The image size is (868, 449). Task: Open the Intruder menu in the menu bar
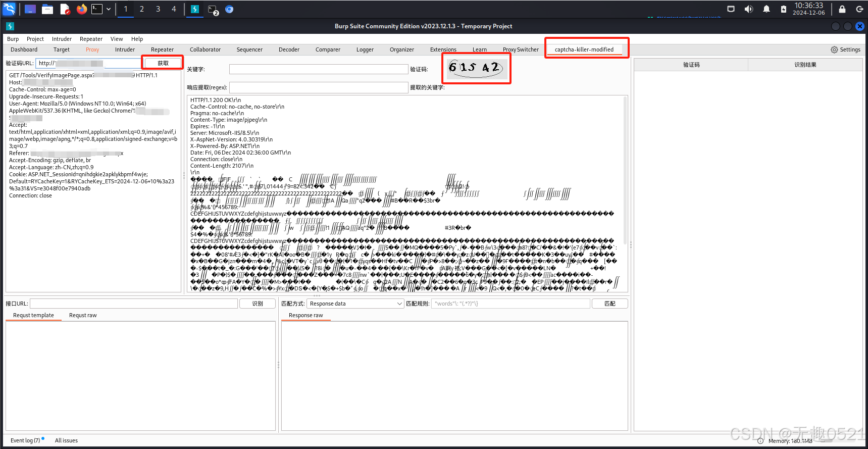click(x=62, y=39)
